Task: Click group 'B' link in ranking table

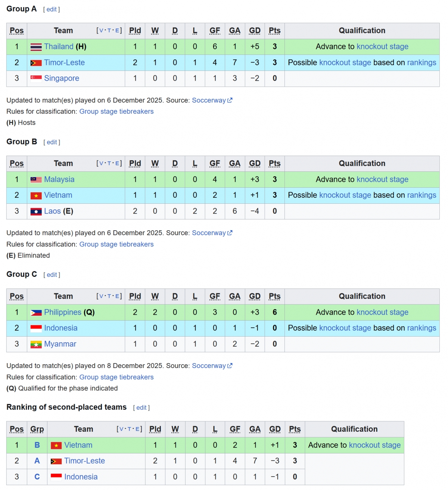Action: coord(37,445)
